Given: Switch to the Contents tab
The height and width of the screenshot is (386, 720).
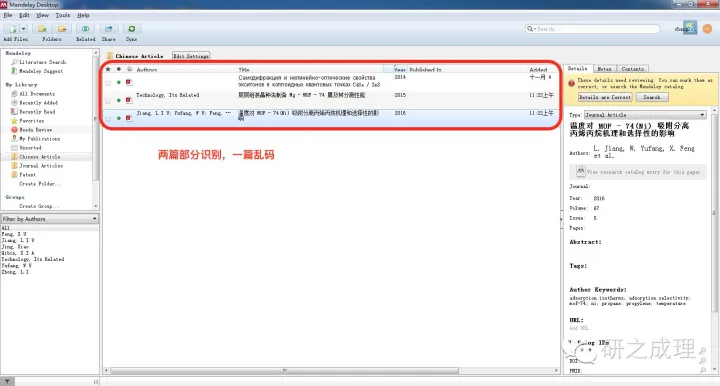Looking at the screenshot, I should tap(633, 69).
